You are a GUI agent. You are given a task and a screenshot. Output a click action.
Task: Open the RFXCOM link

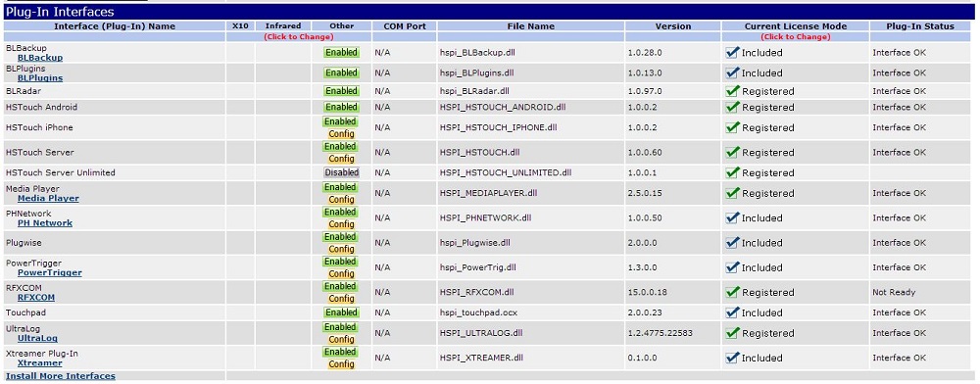click(36, 297)
